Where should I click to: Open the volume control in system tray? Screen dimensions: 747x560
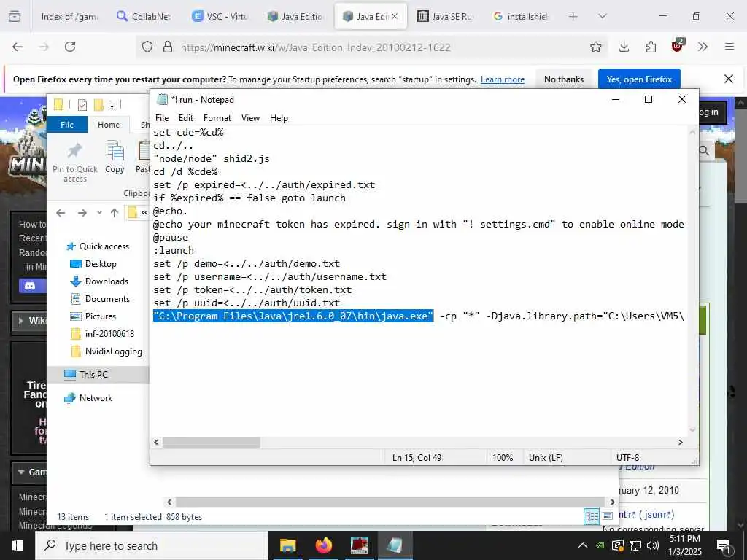pos(653,545)
